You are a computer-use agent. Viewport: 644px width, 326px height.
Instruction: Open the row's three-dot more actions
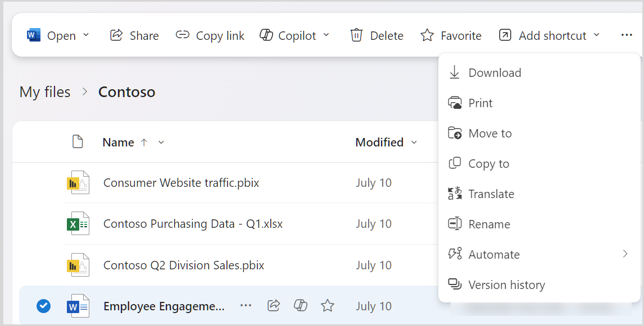pos(246,306)
